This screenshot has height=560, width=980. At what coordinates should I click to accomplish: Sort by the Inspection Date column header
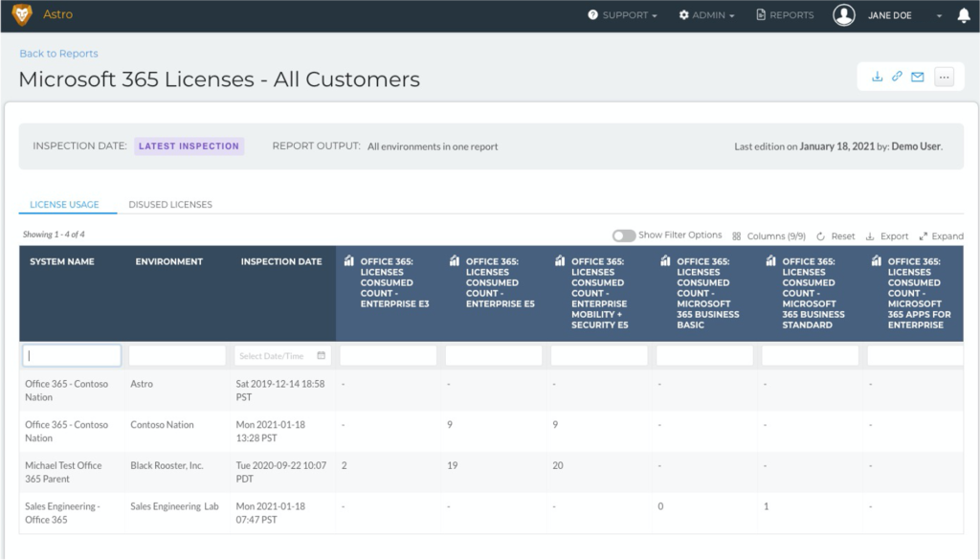(281, 261)
